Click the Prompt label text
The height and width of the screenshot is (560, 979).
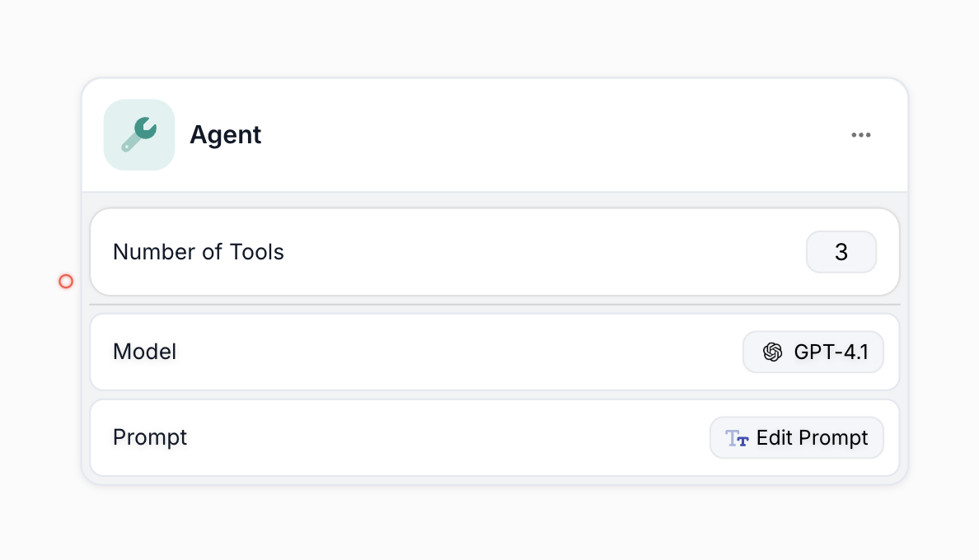(x=150, y=437)
